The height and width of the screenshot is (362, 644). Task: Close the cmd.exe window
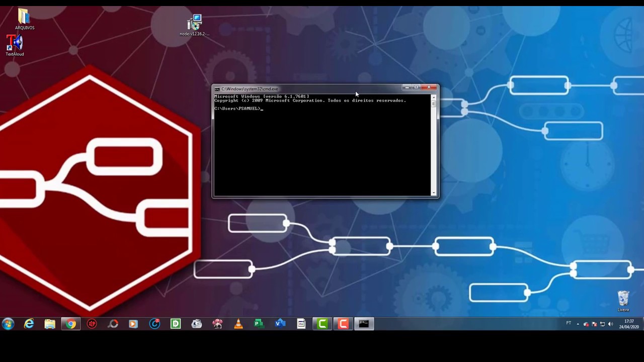[429, 87]
